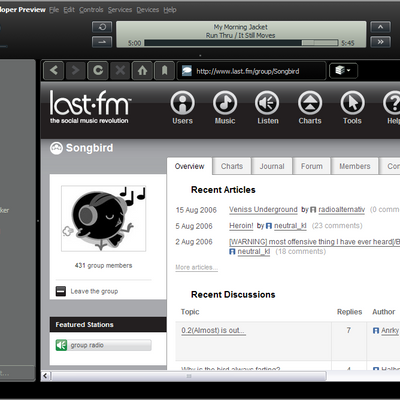Viewport: 400px width, 400px height.
Task: Click neutral_kl author link under WARNING article
Action: (x=254, y=251)
